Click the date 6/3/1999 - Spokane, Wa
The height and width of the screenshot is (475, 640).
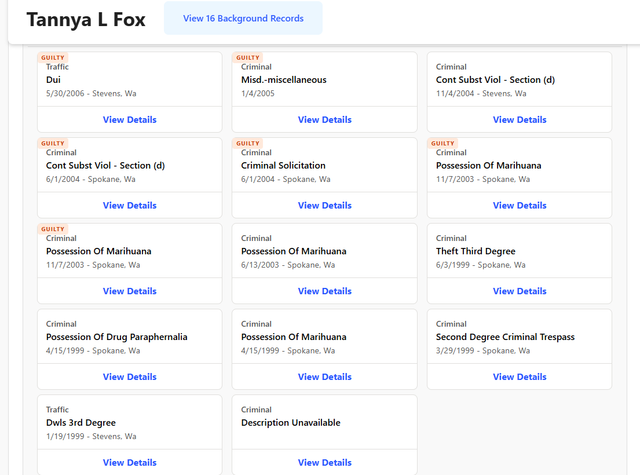480,265
